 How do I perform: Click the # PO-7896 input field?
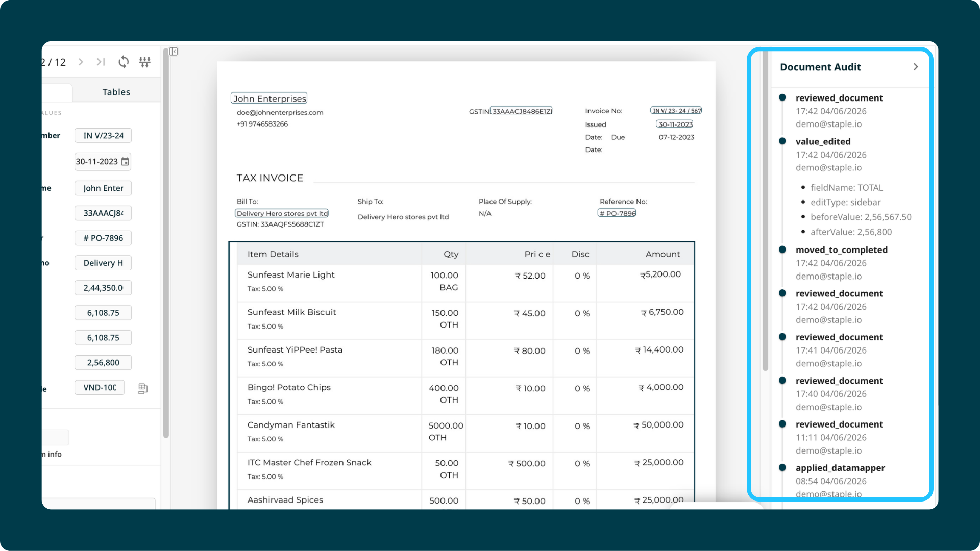click(x=103, y=238)
